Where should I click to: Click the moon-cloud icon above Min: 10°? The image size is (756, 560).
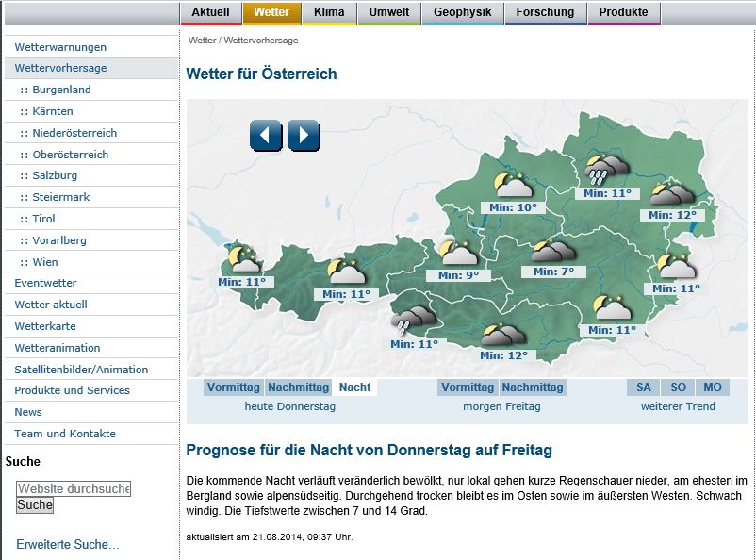pyautogui.click(x=513, y=185)
